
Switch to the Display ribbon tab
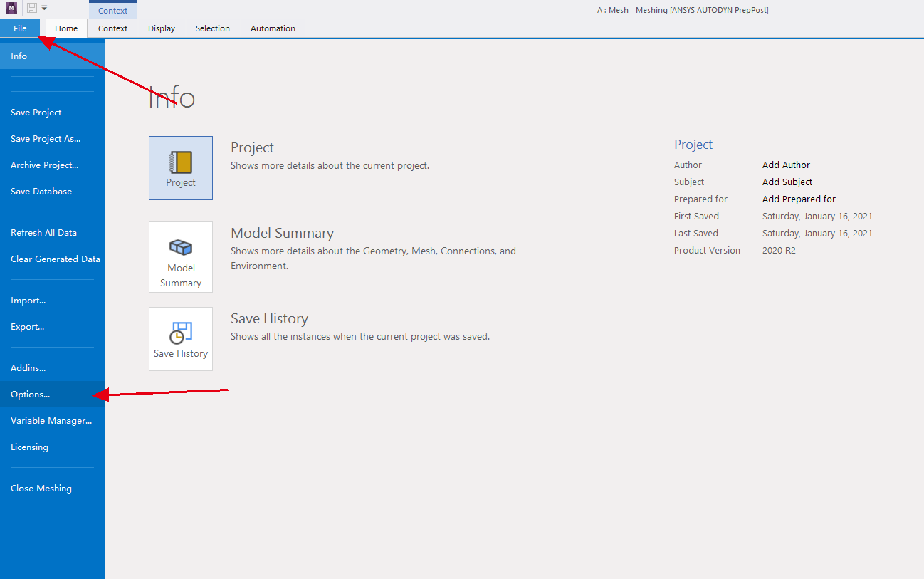[161, 28]
